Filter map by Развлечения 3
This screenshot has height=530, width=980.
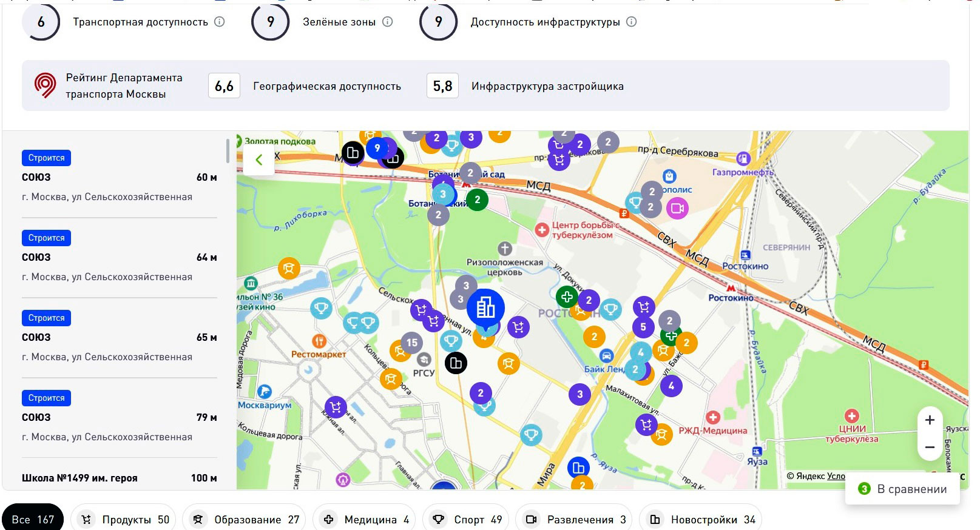(575, 520)
